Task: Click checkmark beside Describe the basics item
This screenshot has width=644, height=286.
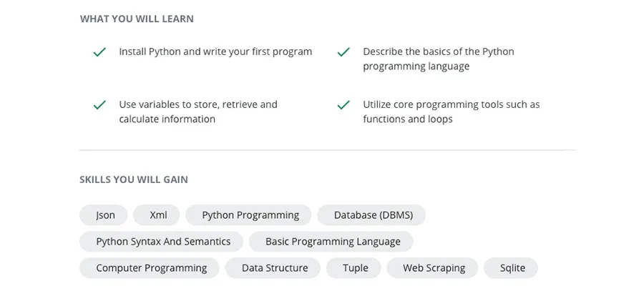Action: pyautogui.click(x=343, y=52)
